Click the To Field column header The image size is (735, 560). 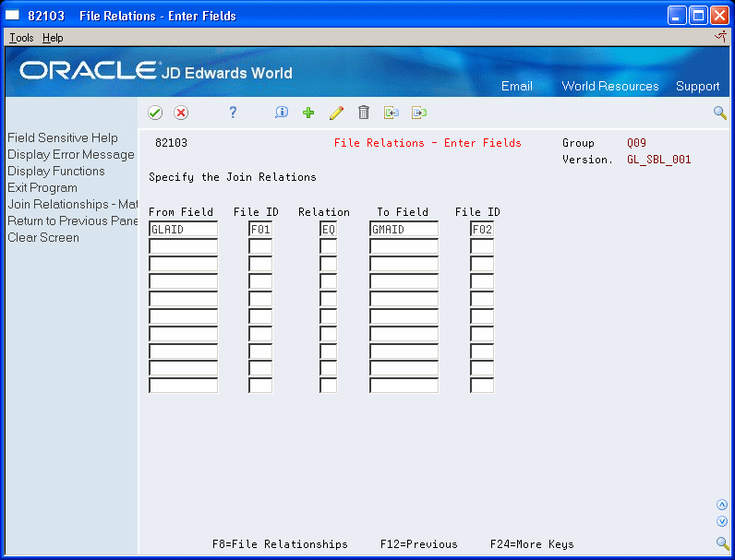click(403, 212)
